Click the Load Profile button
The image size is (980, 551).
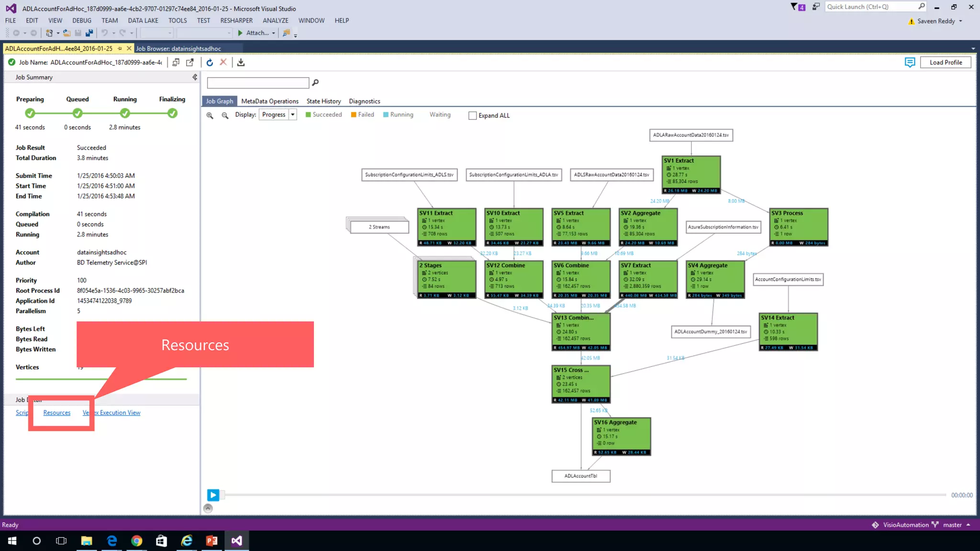946,63
